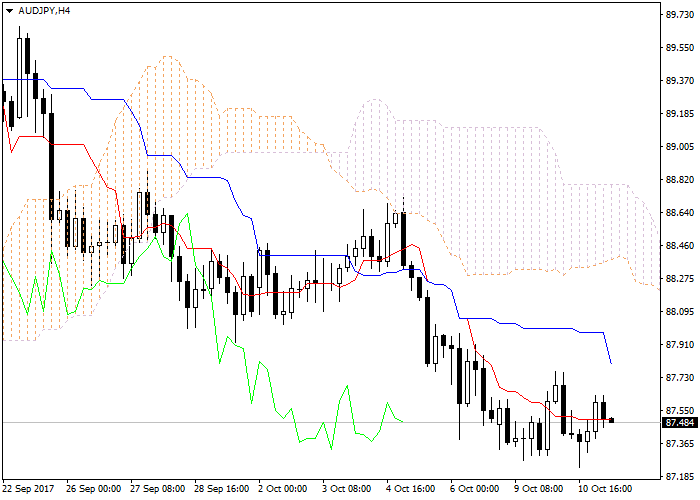Image resolution: width=700 pixels, height=500 pixels.
Task: Click the 89.185 price axis label
Action: (x=679, y=114)
